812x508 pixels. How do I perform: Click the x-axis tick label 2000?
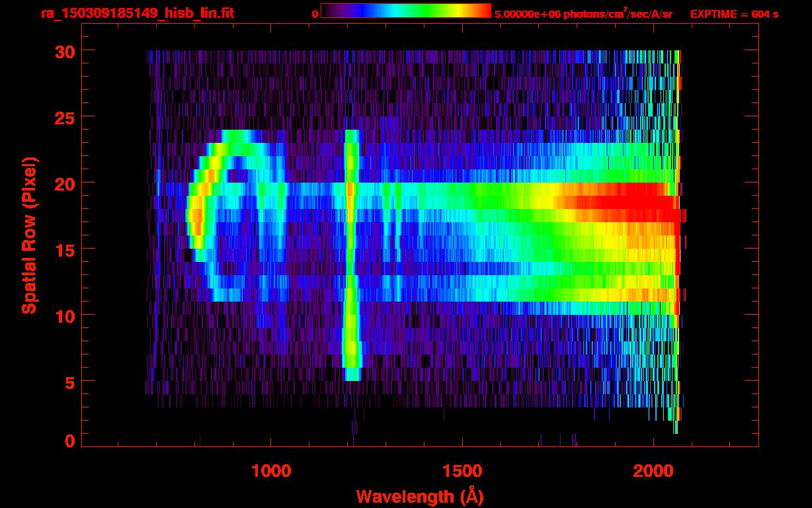pos(653,470)
